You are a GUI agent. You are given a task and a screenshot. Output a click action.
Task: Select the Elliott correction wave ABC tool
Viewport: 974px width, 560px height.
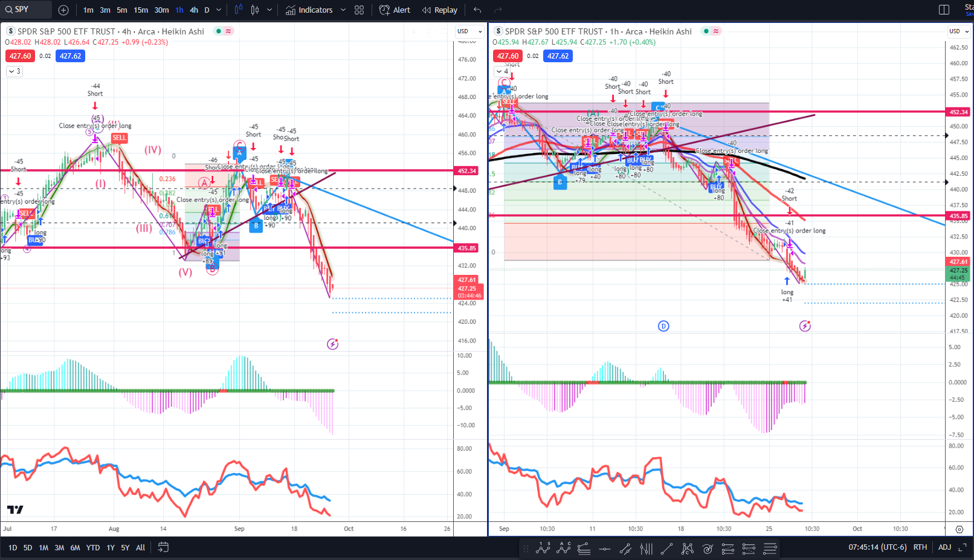tap(564, 549)
